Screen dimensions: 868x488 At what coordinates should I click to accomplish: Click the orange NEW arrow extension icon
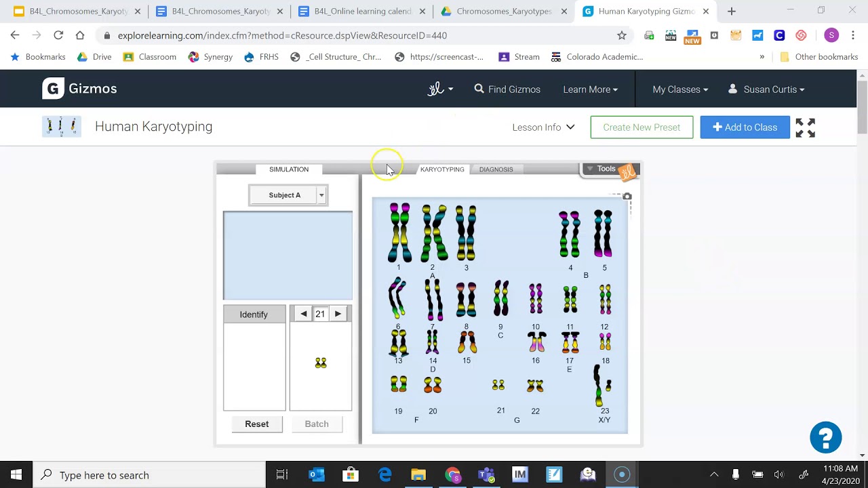coord(692,37)
